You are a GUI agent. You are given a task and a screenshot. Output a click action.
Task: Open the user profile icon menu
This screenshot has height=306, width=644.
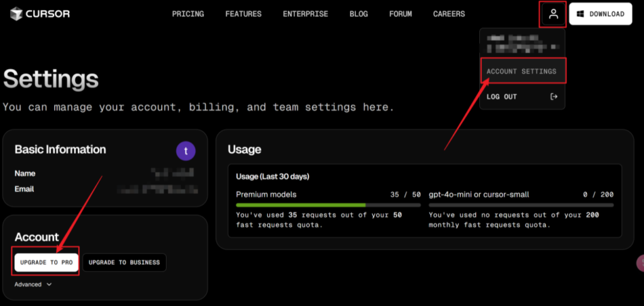point(553,14)
